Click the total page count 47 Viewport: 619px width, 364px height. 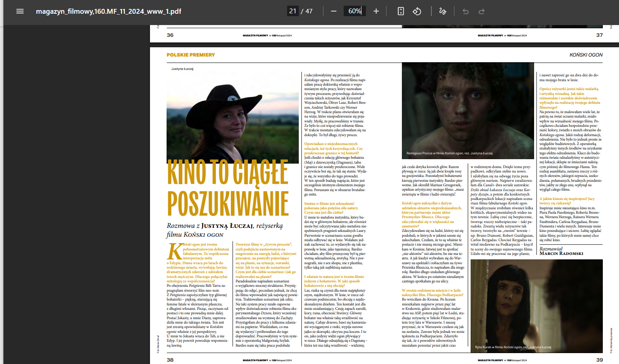(x=309, y=11)
